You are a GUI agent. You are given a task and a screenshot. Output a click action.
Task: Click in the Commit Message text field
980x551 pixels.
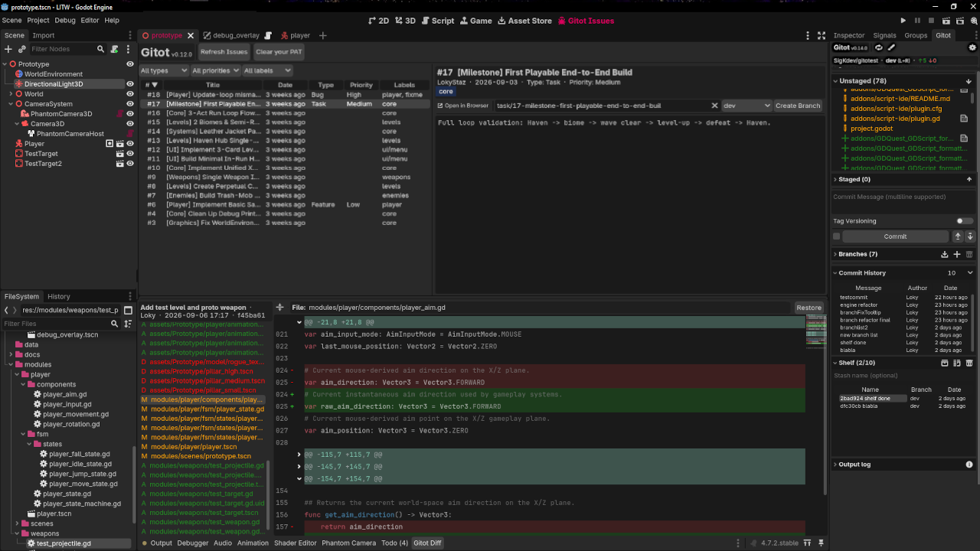tap(903, 201)
